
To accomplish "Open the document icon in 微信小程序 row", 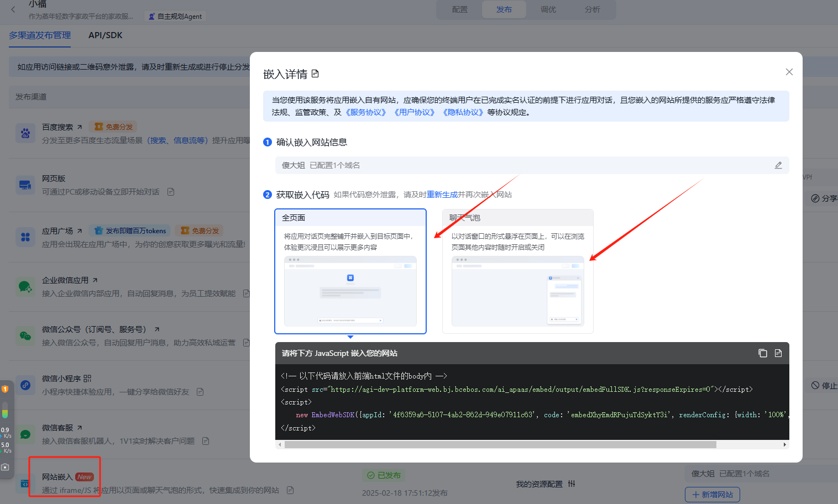I will [x=200, y=392].
